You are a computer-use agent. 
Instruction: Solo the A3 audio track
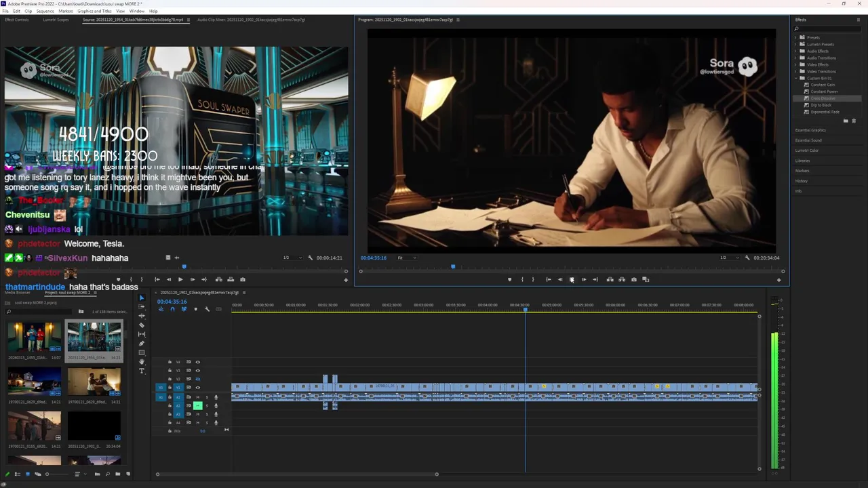(x=207, y=414)
